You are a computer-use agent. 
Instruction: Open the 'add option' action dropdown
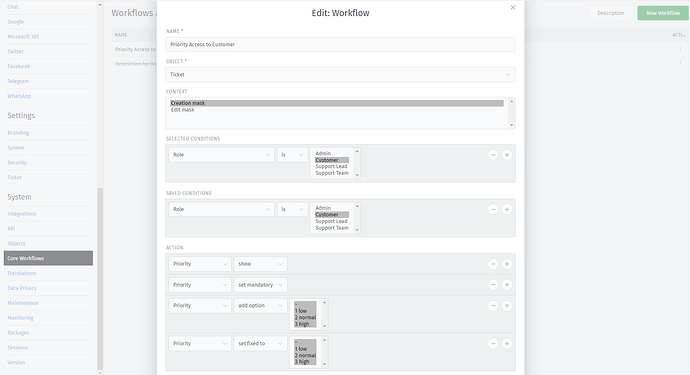pos(261,305)
